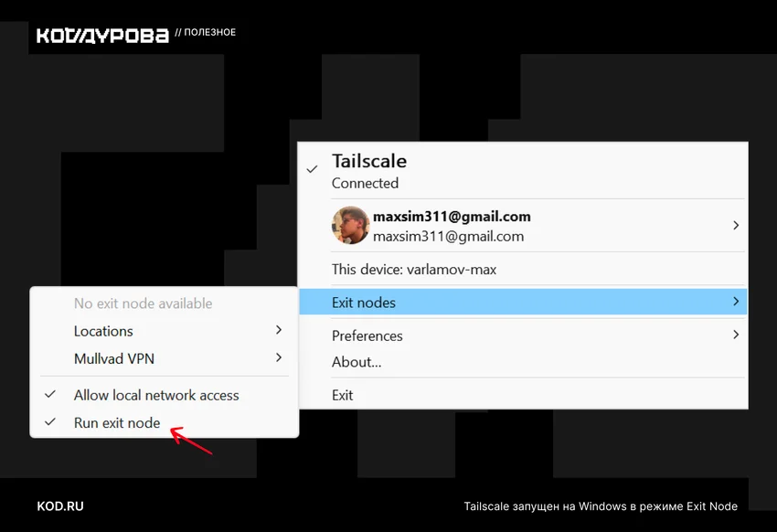Open the maxsim311@gmail.com account submenu
The height and width of the screenshot is (532, 777).
[x=523, y=226]
